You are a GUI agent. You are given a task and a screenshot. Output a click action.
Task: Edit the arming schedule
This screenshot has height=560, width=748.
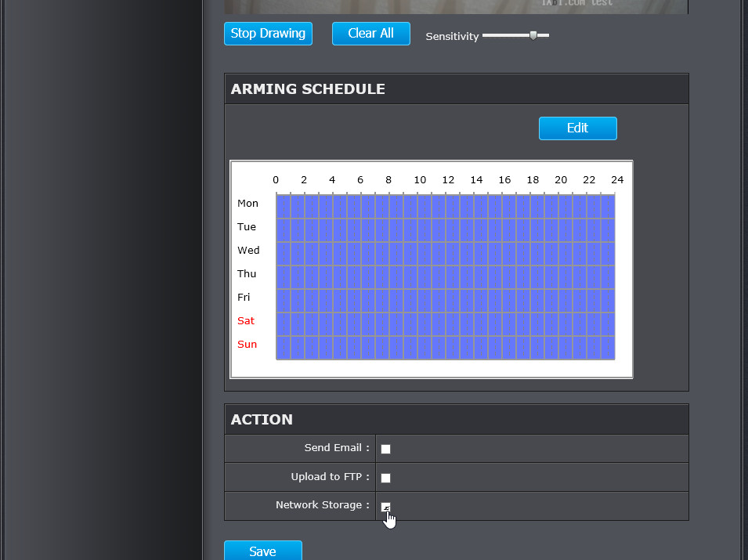pyautogui.click(x=578, y=128)
